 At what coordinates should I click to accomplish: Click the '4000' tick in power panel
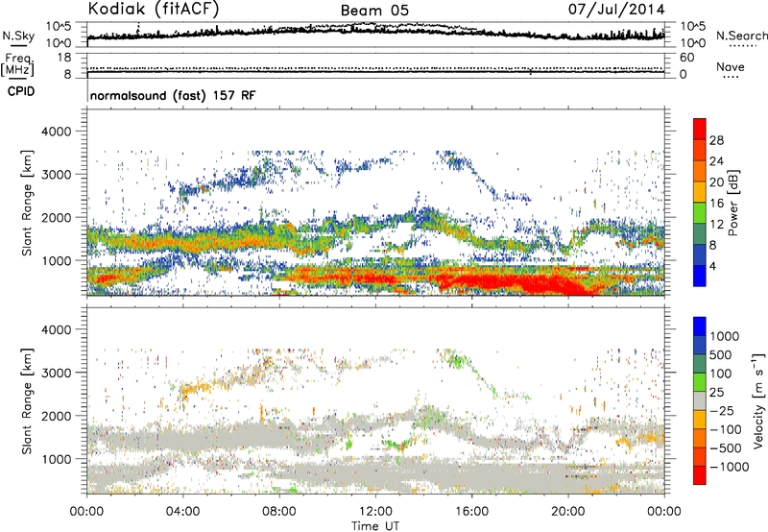57,132
